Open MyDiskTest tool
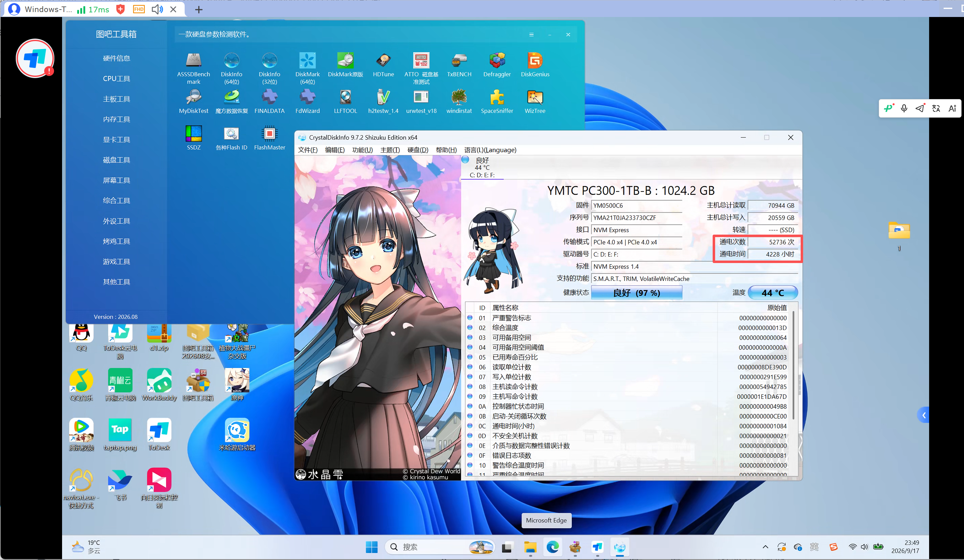 point(194,101)
